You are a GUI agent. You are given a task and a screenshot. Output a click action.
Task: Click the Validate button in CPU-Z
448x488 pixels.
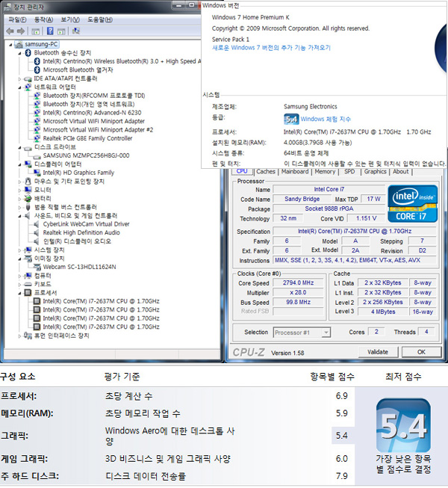coord(378,352)
